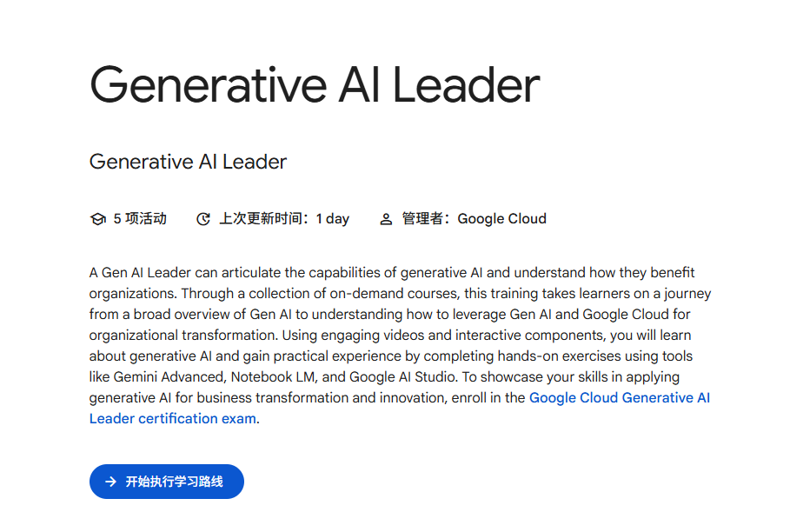803x532 pixels.
Task: Follow the 'Leader certification exam' link text
Action: coord(172,419)
